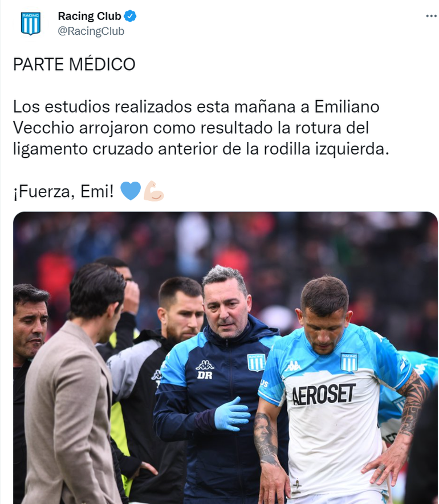Open the @RacingClub handle link

pyautogui.click(x=91, y=31)
